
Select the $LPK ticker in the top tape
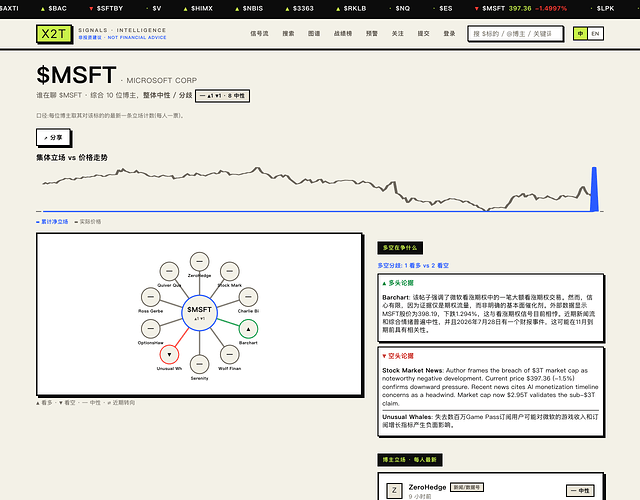[x=602, y=8]
